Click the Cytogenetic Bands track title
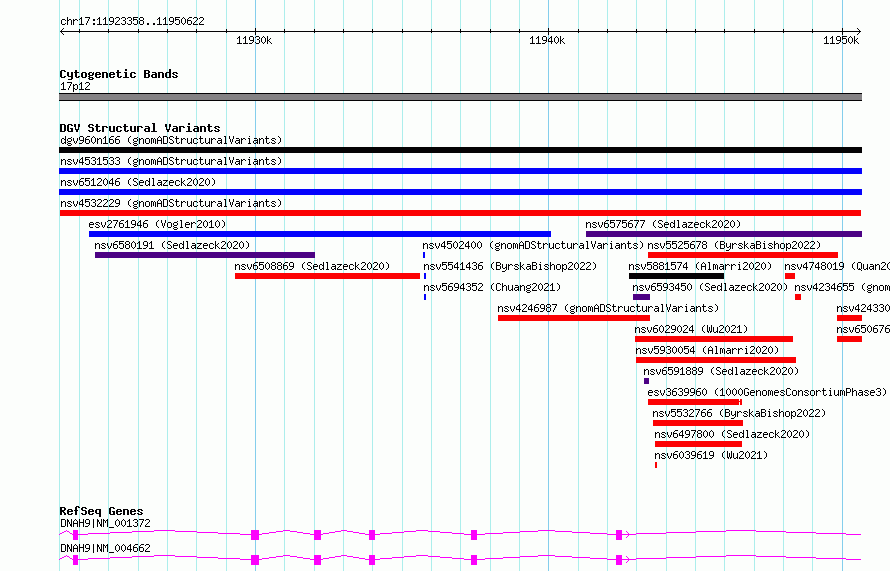Image resolution: width=890 pixels, height=571 pixels. 119,74
